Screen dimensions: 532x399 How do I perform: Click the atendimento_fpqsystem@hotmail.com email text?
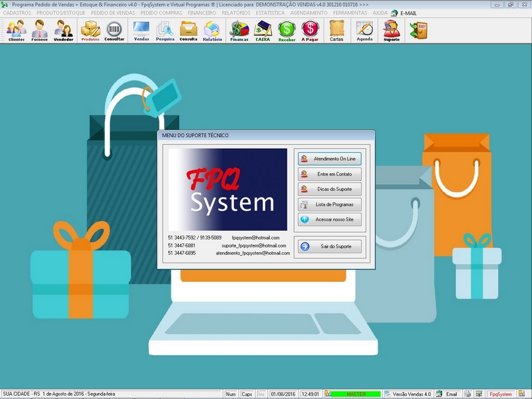pos(253,253)
